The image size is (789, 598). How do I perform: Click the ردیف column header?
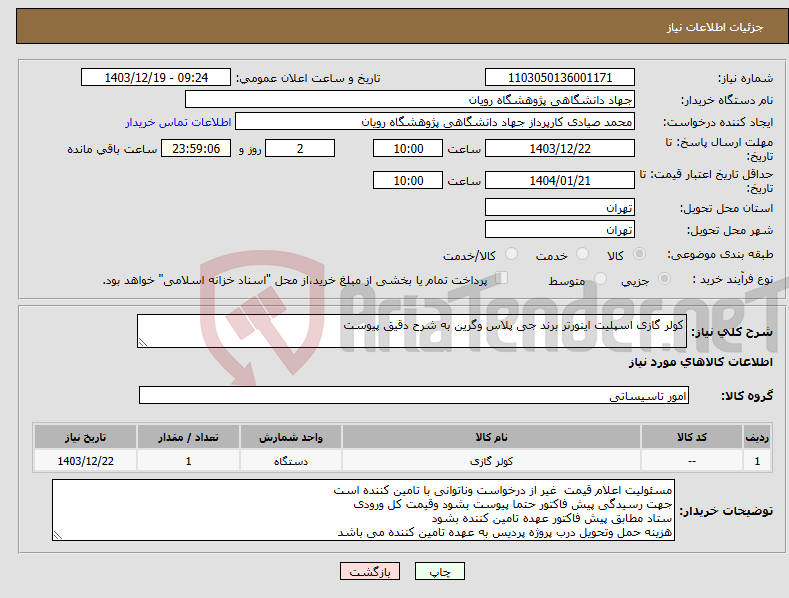click(757, 437)
